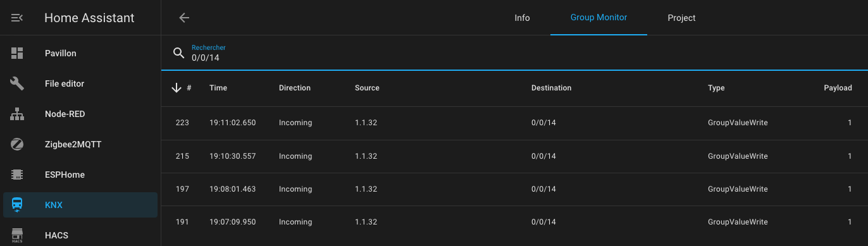Click payload 1 in row 191

pos(850,221)
